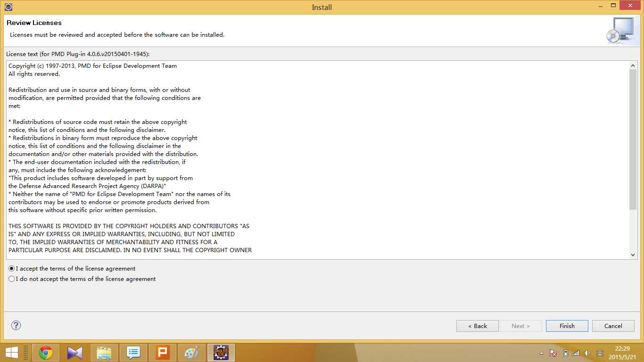
Task: Click the Finish button
Action: coord(567,326)
